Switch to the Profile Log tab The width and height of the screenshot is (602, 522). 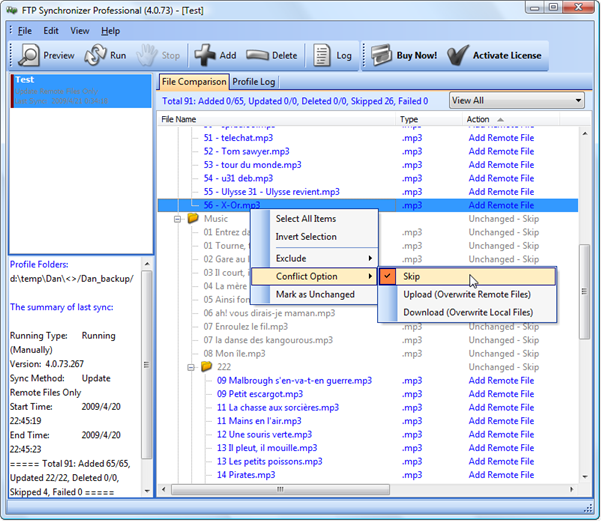coord(254,81)
